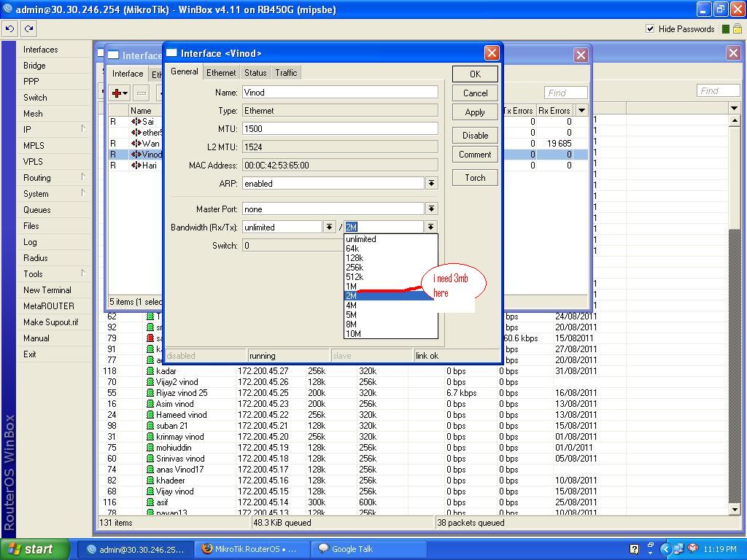This screenshot has width=747, height=560.
Task: Click the red plus add-interface icon
Action: tap(116, 93)
